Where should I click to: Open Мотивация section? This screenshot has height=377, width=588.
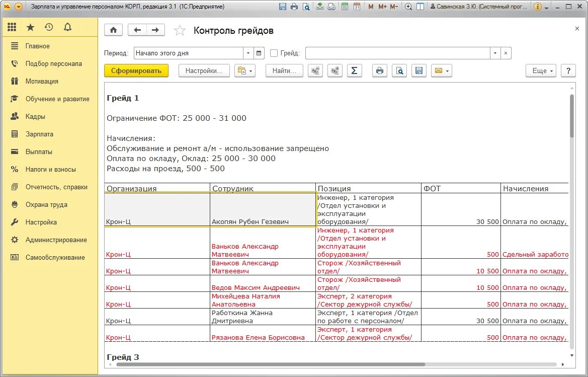[x=50, y=82]
